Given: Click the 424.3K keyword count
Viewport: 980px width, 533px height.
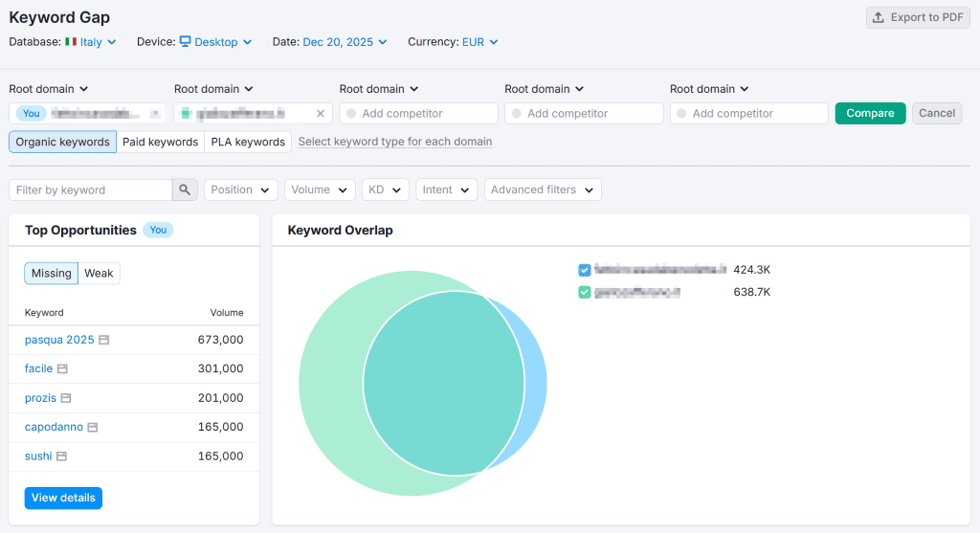Looking at the screenshot, I should pyautogui.click(x=752, y=270).
